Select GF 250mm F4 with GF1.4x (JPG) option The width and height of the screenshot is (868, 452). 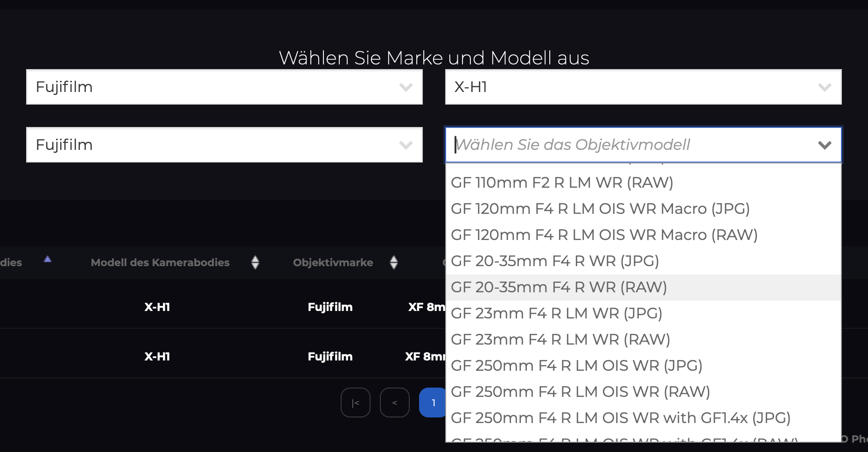pyautogui.click(x=644, y=418)
